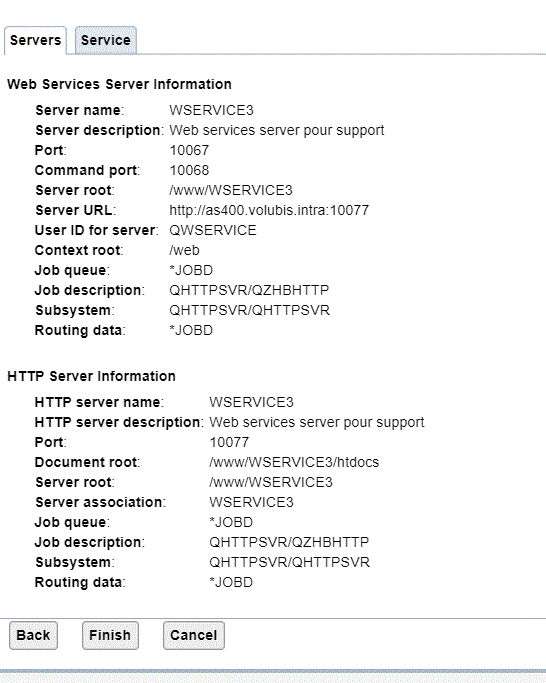Click the HTTP Server Information heading

pyautogui.click(x=92, y=376)
